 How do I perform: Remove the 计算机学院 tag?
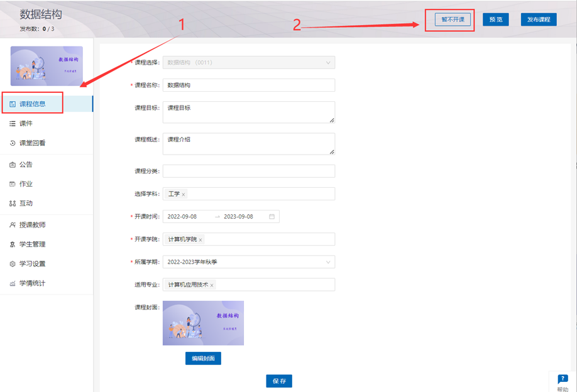pos(201,240)
